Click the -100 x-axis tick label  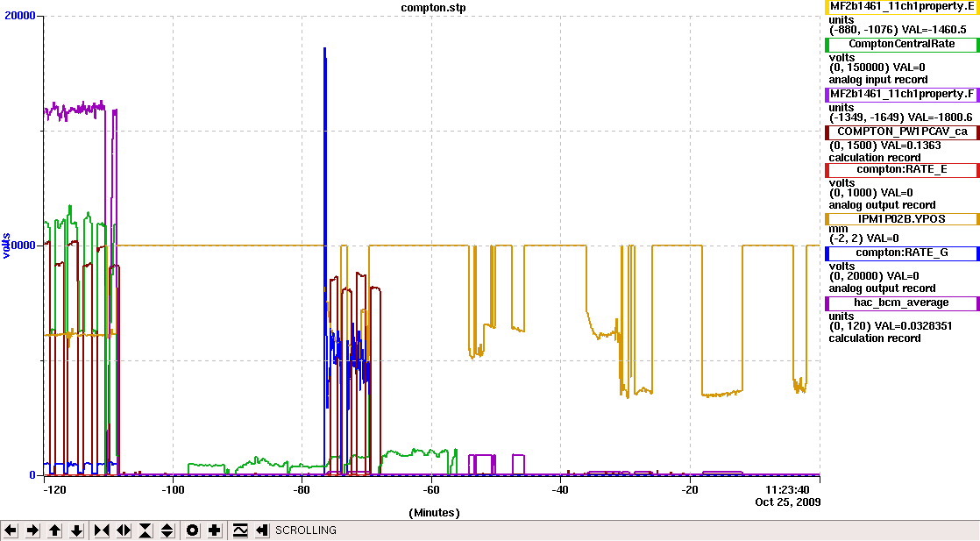(174, 490)
